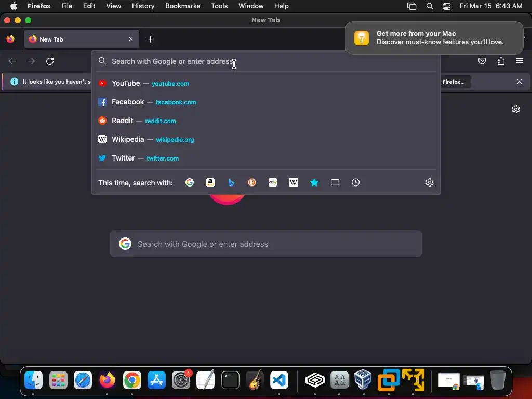Open Terminal from the Dock

(230, 380)
